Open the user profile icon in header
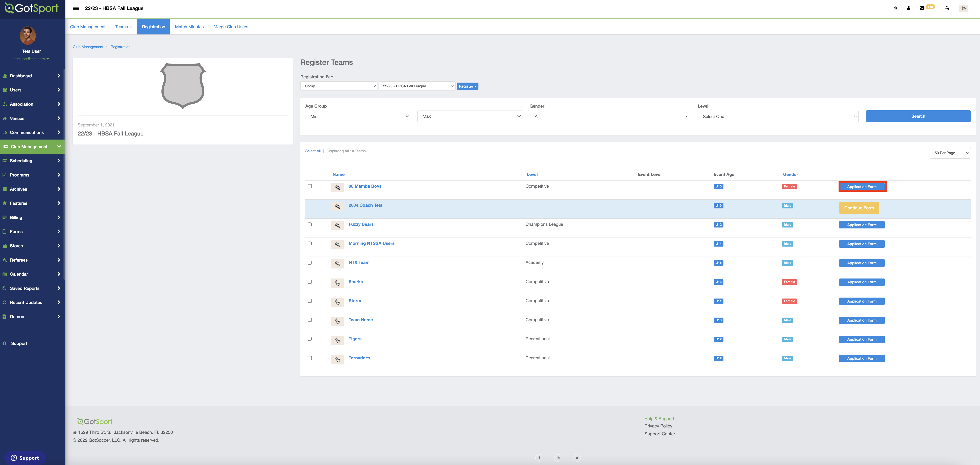 pos(908,8)
